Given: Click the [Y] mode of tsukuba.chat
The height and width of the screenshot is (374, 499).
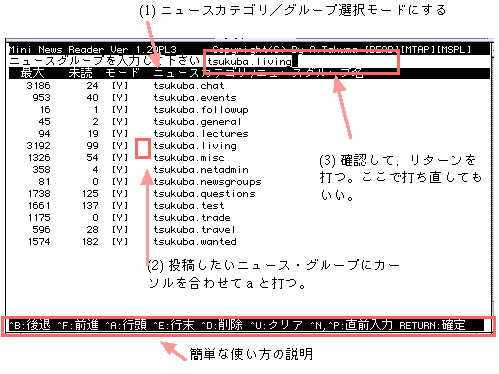Looking at the screenshot, I should (x=120, y=86).
